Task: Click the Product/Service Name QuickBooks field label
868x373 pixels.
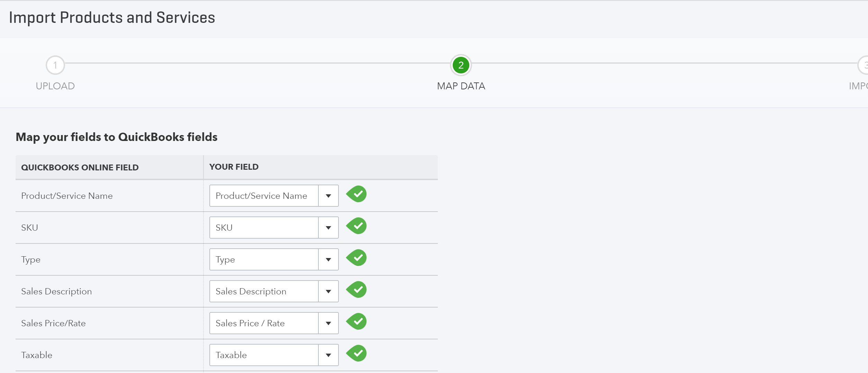Action: 67,196
